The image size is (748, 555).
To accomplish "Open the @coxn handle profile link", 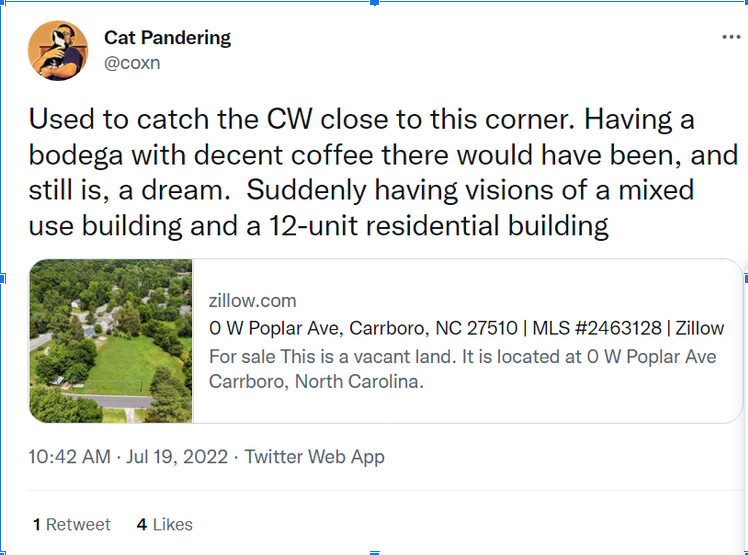I will click(132, 63).
